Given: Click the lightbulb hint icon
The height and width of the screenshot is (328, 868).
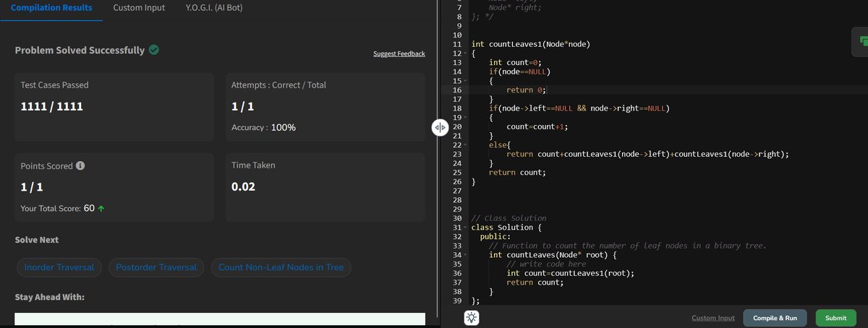Looking at the screenshot, I should click(x=472, y=317).
